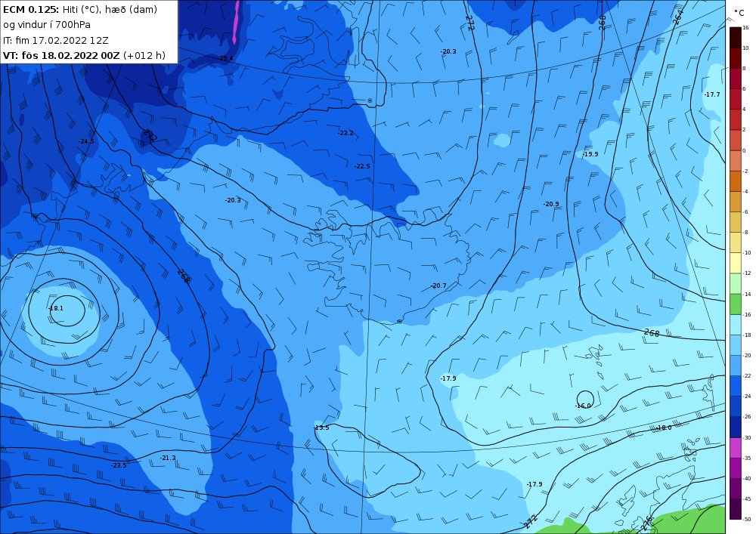Click the '-20.7' temperature value on the map
Image resolution: width=756 pixels, height=534 pixels.
438,286
